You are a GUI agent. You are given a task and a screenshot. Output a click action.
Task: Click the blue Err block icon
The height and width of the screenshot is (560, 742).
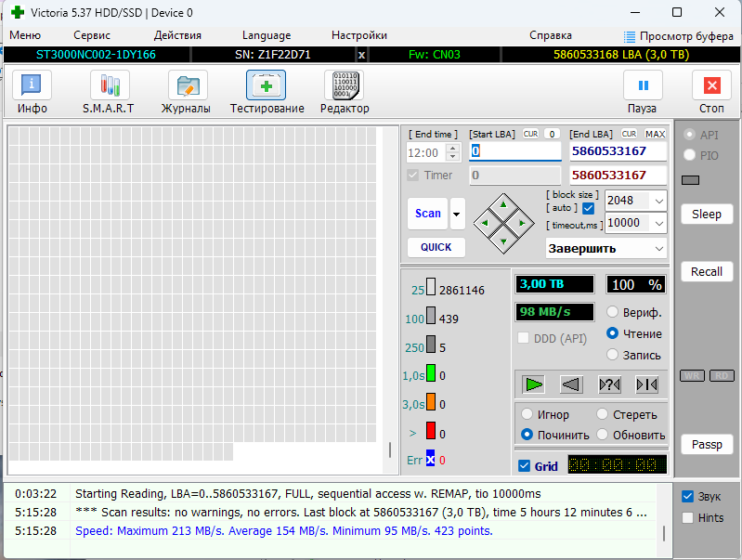[430, 458]
